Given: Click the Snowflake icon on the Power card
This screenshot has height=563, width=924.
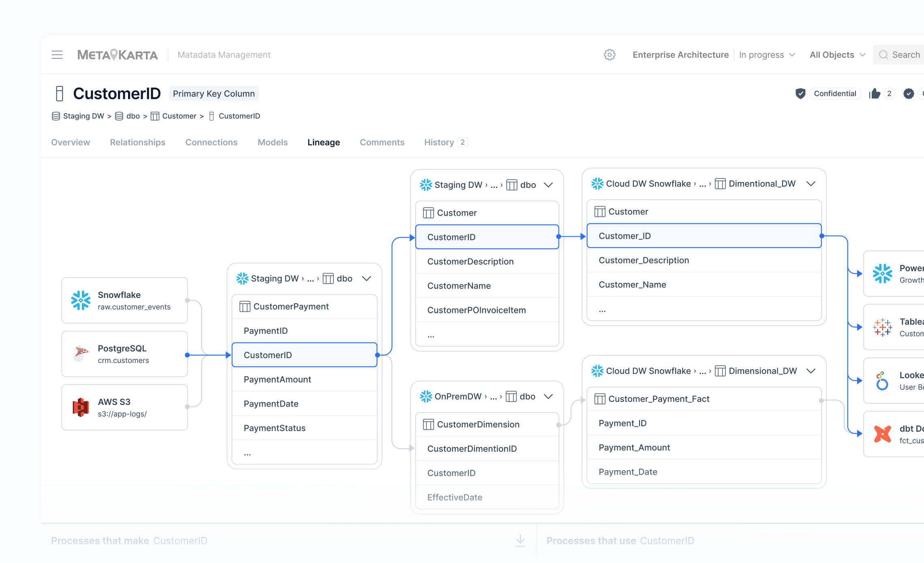Looking at the screenshot, I should (x=882, y=274).
